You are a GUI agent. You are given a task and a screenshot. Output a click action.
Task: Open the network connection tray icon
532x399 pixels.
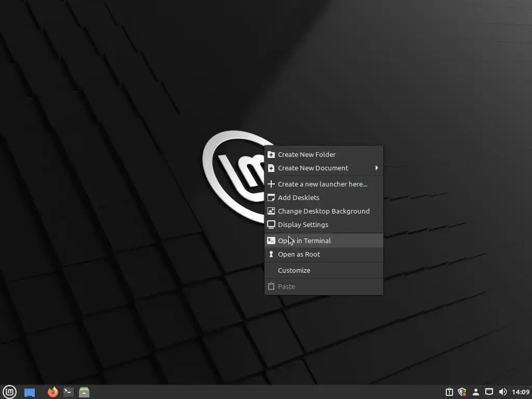[489, 392]
